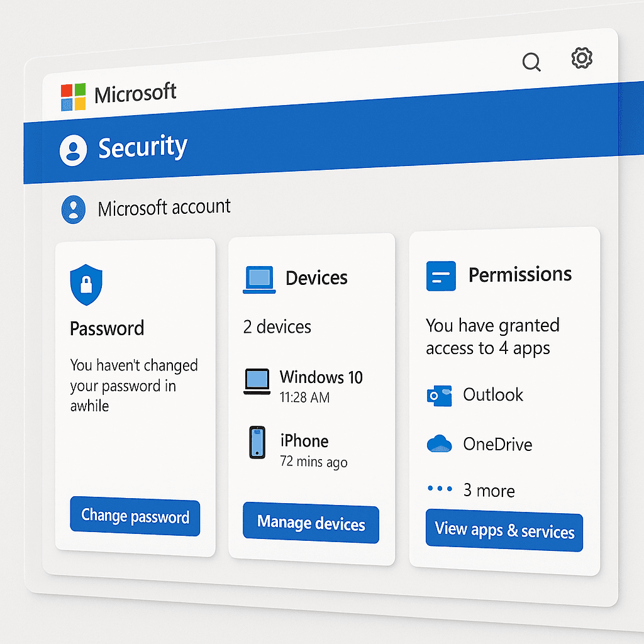Click the three dots more icon
The height and width of the screenshot is (644, 644).
coord(440,488)
